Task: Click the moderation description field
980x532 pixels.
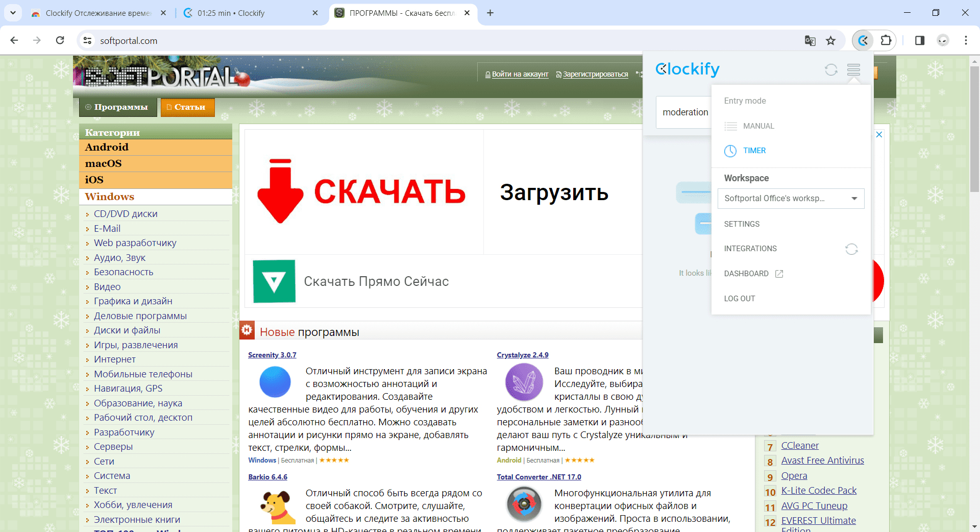Action: tap(684, 112)
